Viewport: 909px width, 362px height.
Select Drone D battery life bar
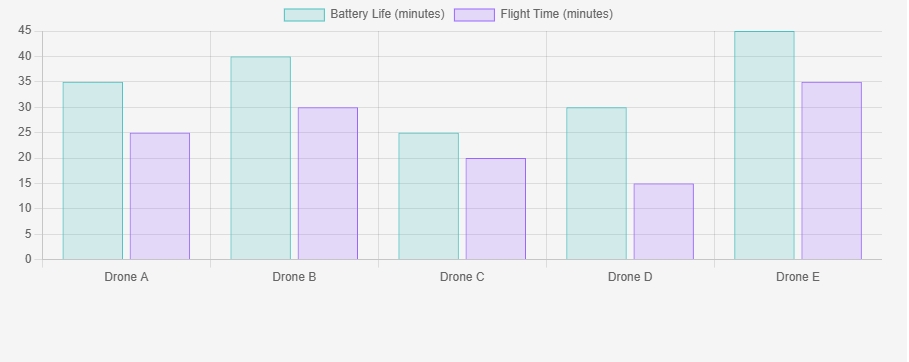[597, 183]
